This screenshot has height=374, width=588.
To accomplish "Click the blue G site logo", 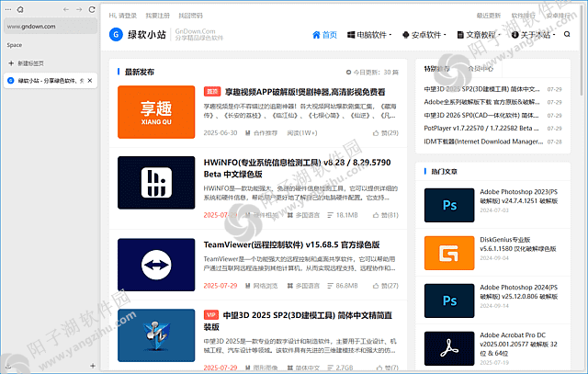I will (x=117, y=35).
